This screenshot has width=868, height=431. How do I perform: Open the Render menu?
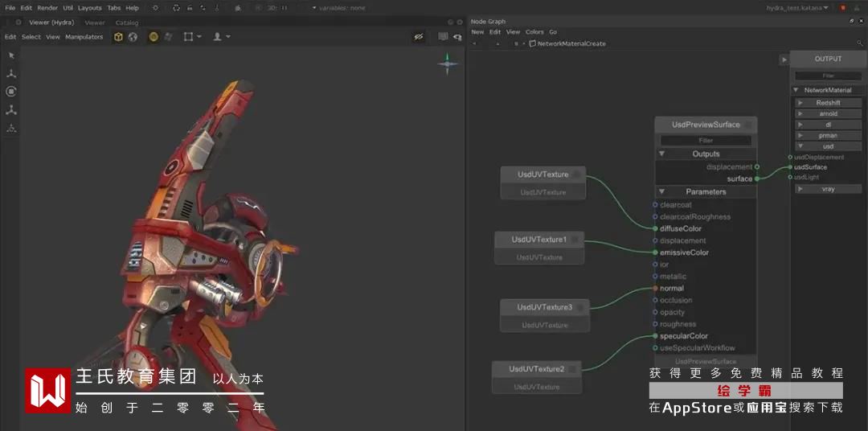click(47, 8)
